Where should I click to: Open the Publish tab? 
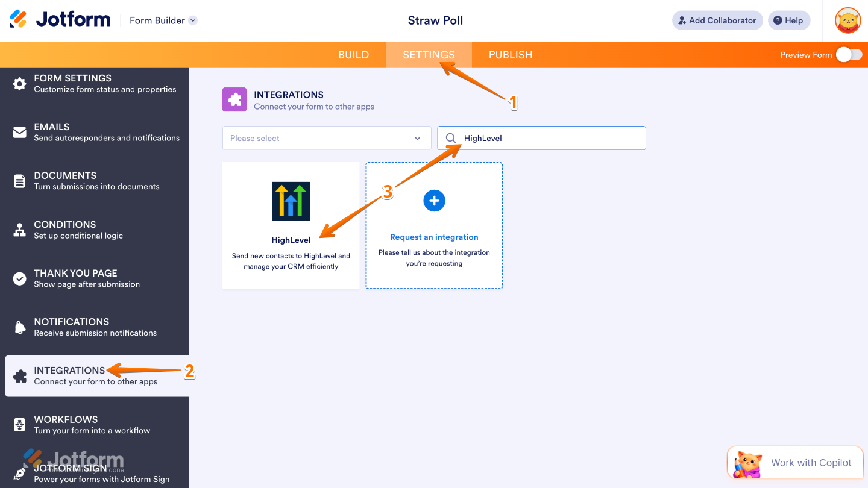[x=510, y=54]
